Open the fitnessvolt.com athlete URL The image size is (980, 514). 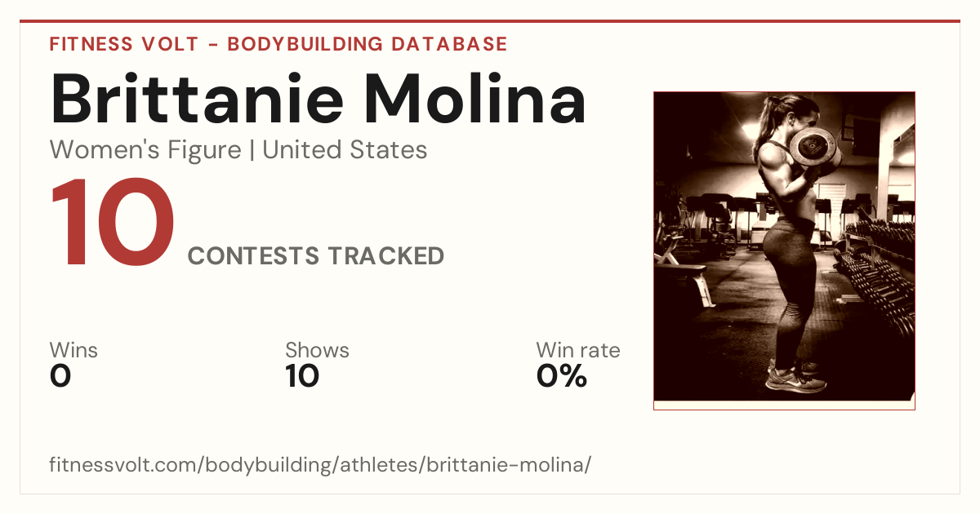click(x=320, y=465)
